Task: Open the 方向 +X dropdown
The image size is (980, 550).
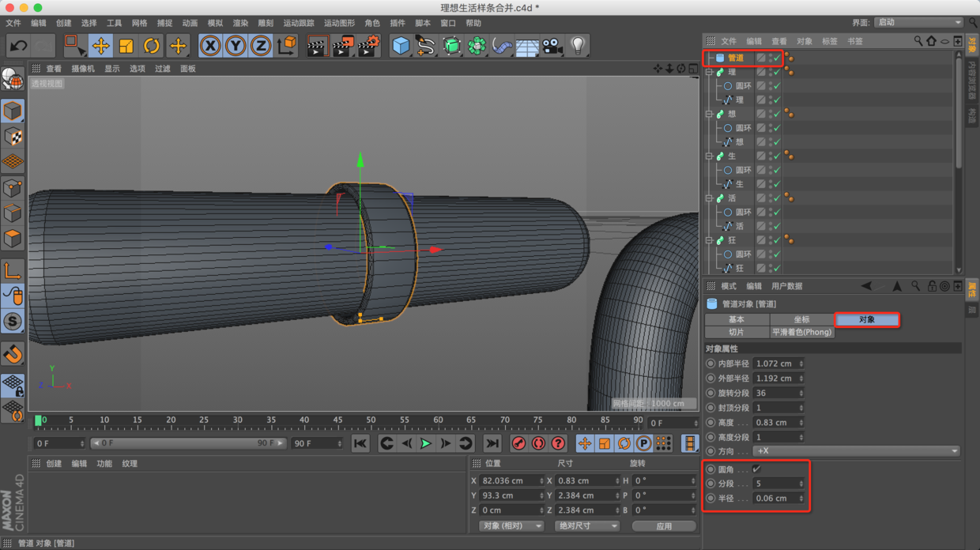Action: (857, 451)
